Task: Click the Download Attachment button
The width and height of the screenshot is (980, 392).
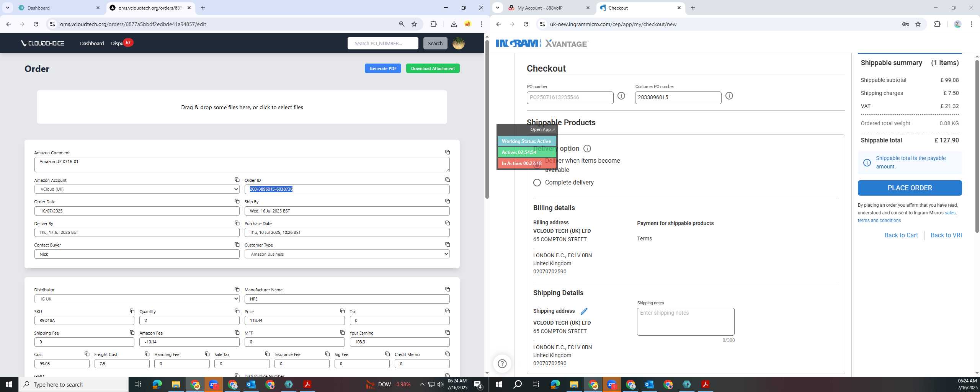Action: coord(433,69)
